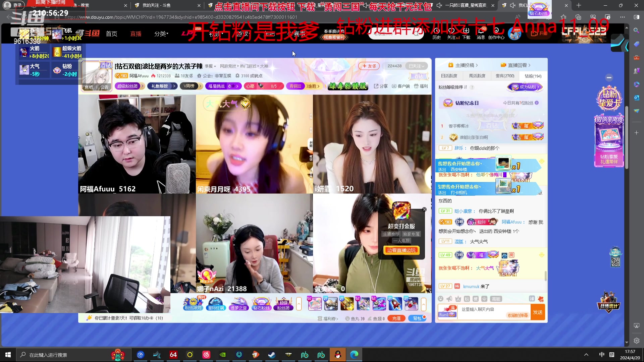
Task: Click the orange 发送 send button
Action: [538, 312]
